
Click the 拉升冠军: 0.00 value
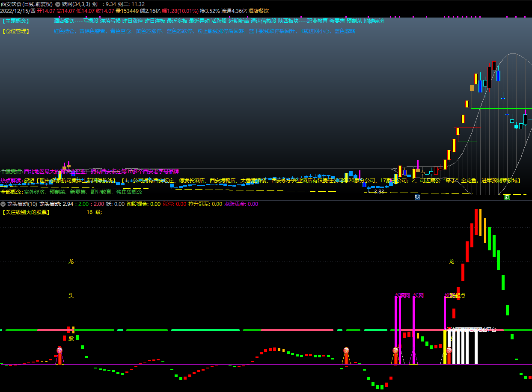tap(205, 204)
